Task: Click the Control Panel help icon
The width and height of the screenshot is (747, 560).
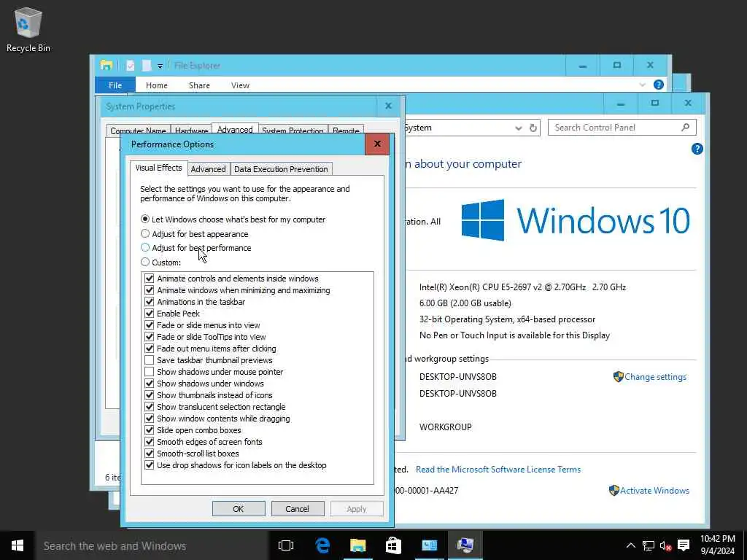Action: click(697, 149)
